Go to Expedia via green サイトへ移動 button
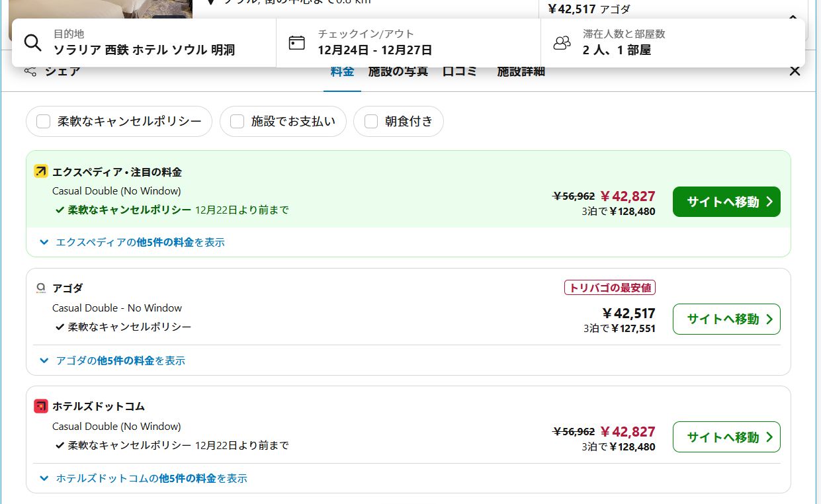821x504 pixels. [726, 202]
